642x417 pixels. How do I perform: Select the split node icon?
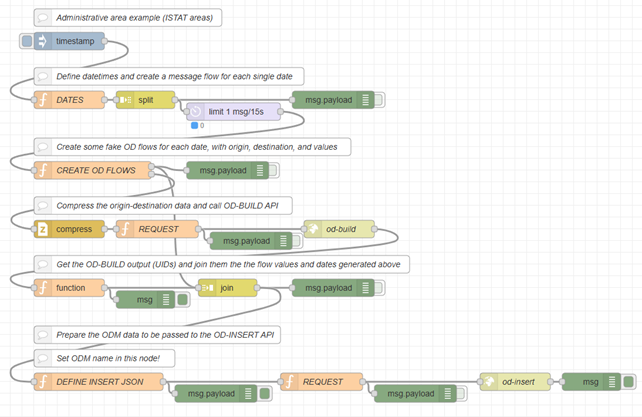point(126,99)
